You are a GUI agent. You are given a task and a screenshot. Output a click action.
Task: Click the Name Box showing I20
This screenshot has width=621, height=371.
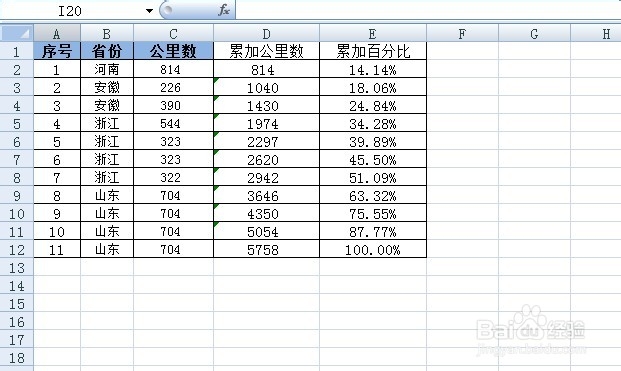[70, 11]
